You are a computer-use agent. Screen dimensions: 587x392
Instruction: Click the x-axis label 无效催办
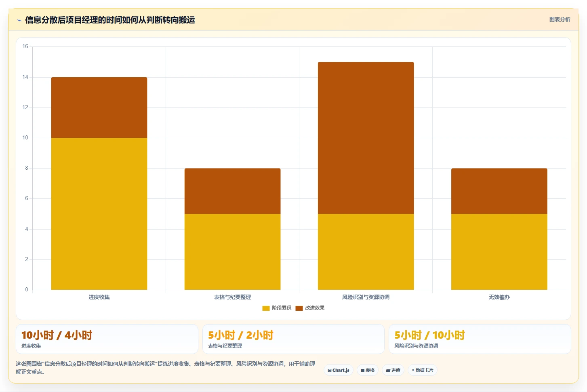[x=499, y=297]
